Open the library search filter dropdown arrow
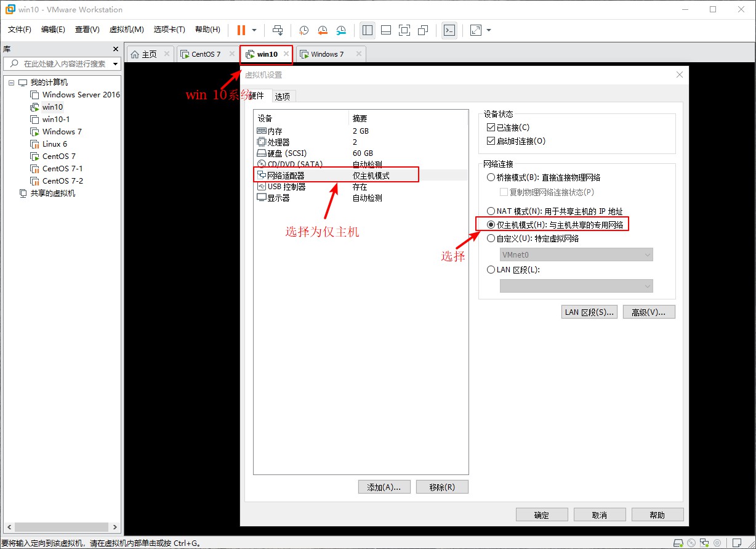Image resolution: width=756 pixels, height=549 pixels. click(116, 64)
